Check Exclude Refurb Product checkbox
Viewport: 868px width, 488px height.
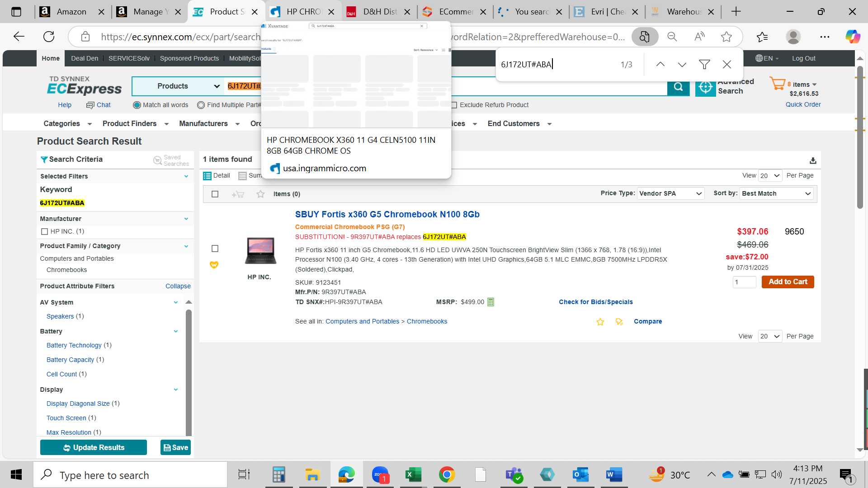(454, 105)
